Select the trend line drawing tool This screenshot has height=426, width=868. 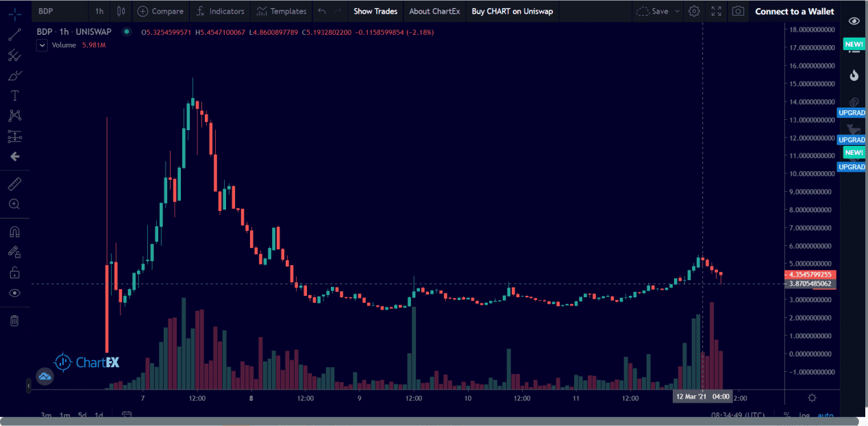[14, 36]
